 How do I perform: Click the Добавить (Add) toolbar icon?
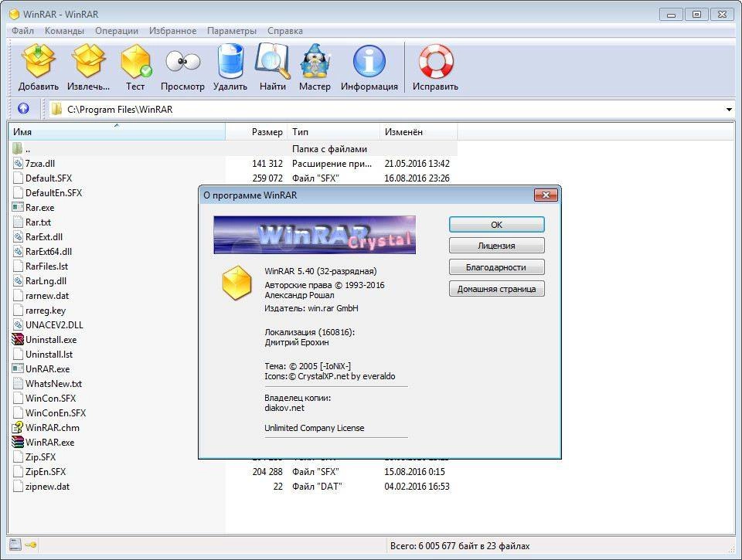(39, 61)
